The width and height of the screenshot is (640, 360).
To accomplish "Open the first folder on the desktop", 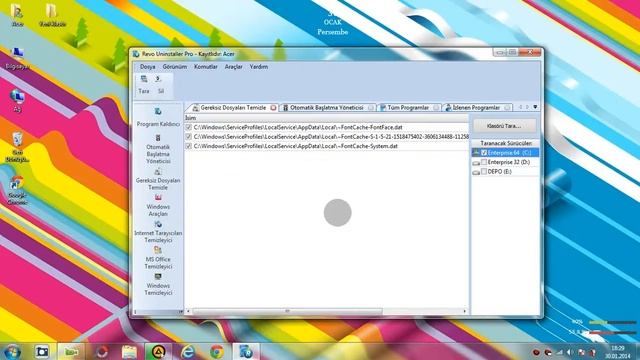I will coord(17,15).
